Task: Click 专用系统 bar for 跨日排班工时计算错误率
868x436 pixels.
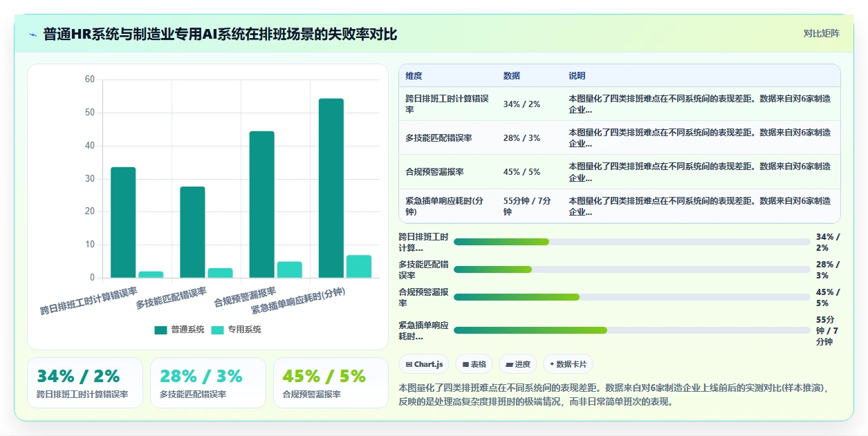Action: coord(151,274)
